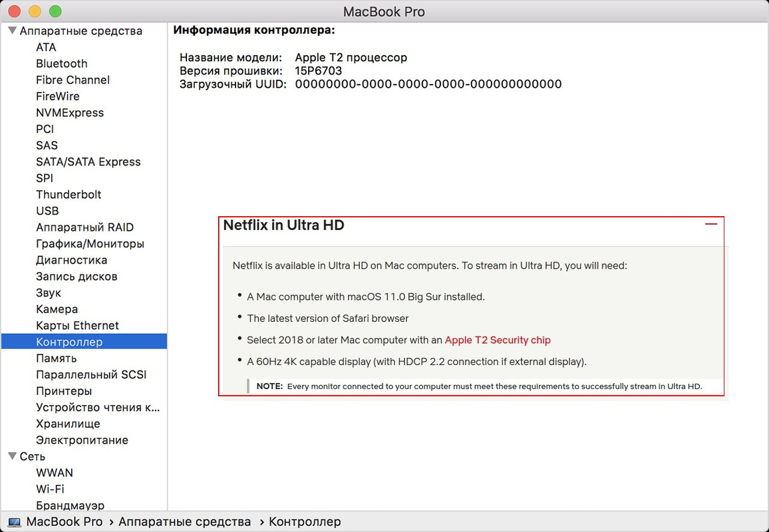Open Аппаратный RAID entry
Screen dimensions: 769x532
click(84, 227)
